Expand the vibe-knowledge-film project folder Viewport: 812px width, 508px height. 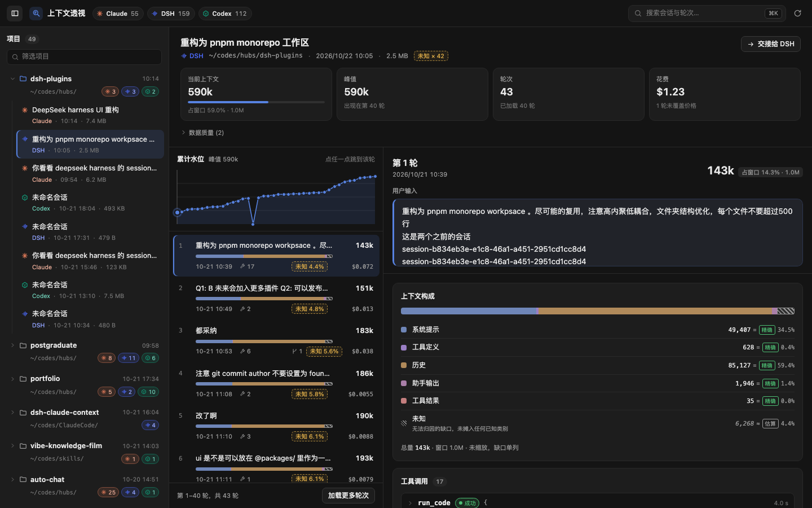pos(12,446)
